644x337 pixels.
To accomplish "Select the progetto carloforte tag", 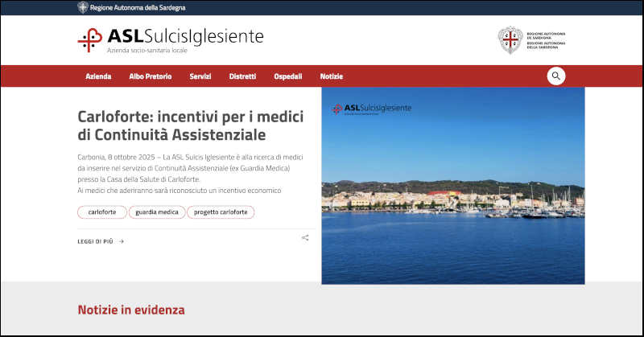I will click(x=221, y=212).
